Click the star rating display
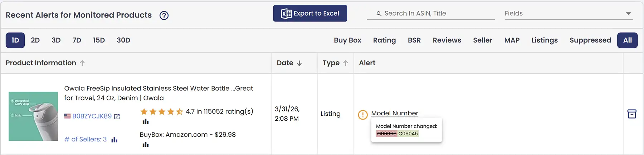The width and height of the screenshot is (644, 155). 162,112
